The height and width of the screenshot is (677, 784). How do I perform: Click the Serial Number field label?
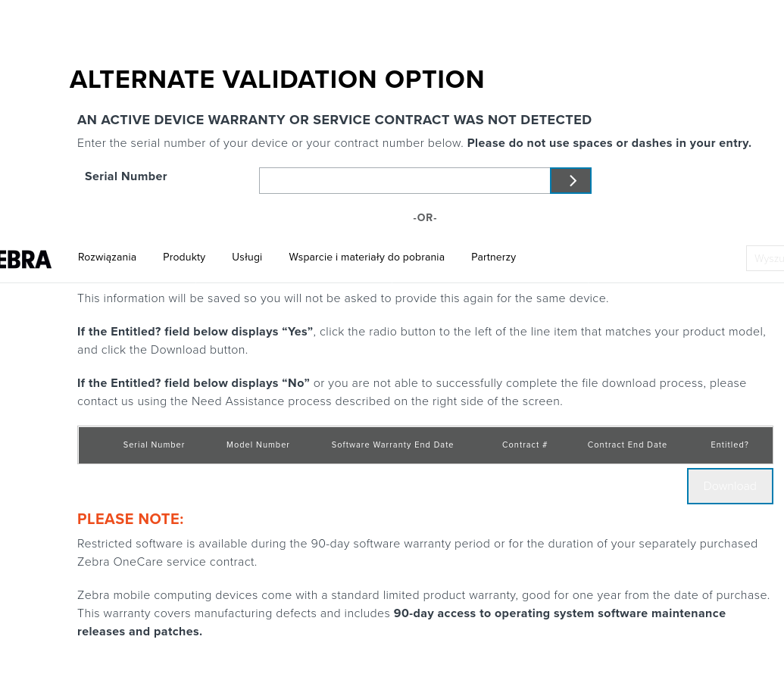point(126,176)
